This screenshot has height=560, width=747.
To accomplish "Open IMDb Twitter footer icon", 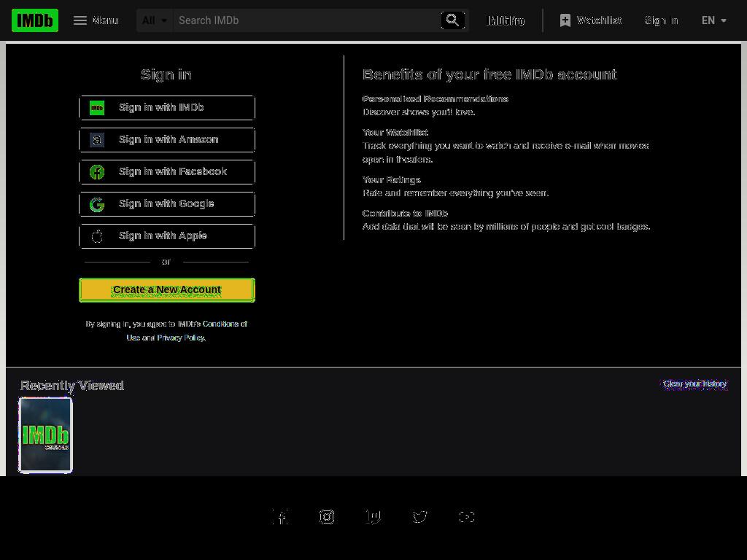I will (419, 517).
